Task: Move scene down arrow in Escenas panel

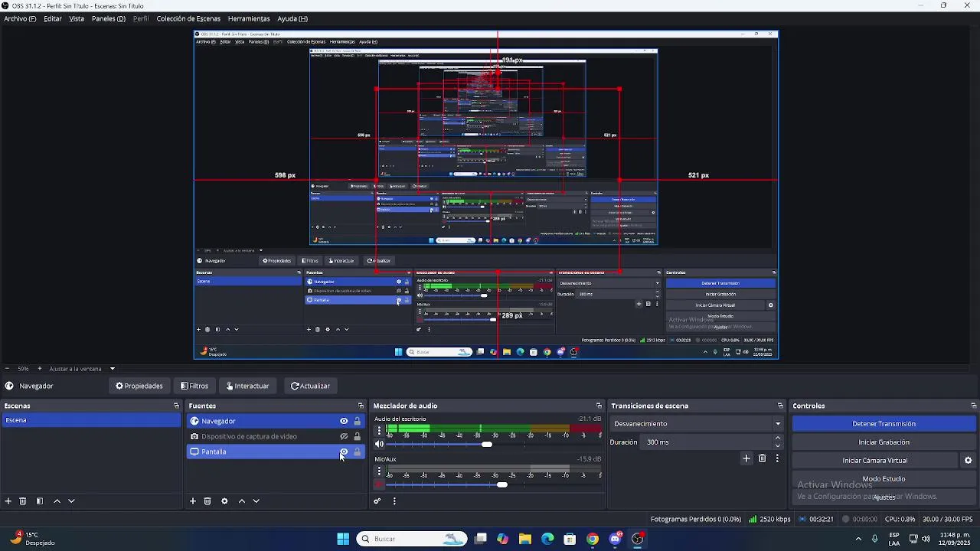Action: coord(71,501)
